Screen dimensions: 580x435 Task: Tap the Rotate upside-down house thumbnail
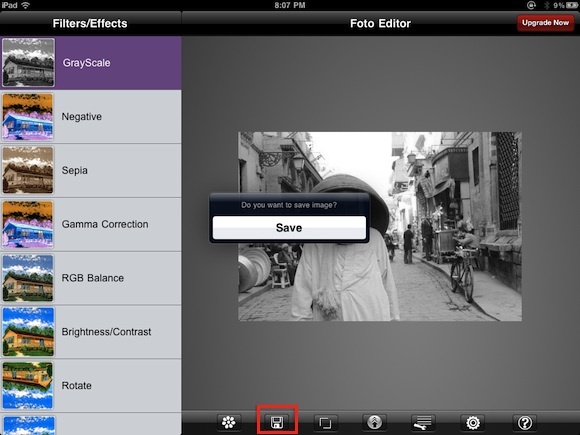pyautogui.click(x=28, y=386)
